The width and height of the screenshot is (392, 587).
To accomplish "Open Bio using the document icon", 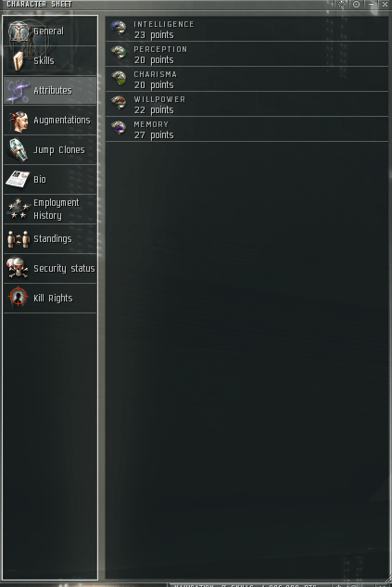I will pyautogui.click(x=18, y=179).
